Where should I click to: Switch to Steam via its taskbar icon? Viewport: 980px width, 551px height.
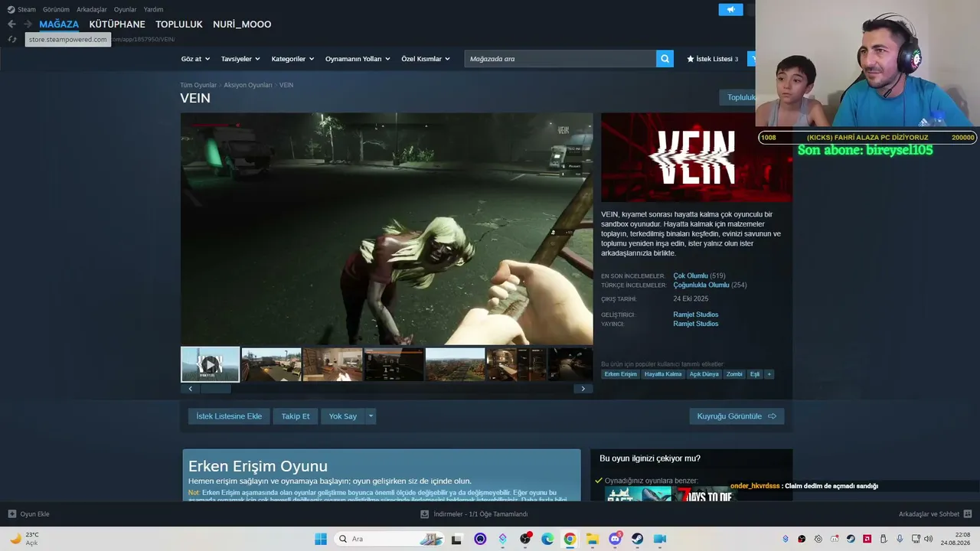pos(637,539)
